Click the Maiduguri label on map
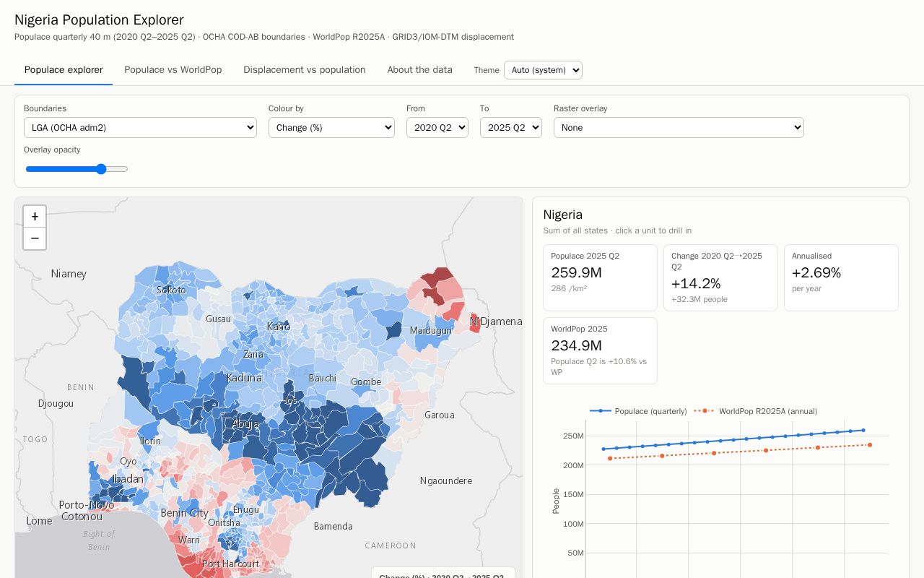Viewport: 924px width, 578px height. pyautogui.click(x=431, y=331)
